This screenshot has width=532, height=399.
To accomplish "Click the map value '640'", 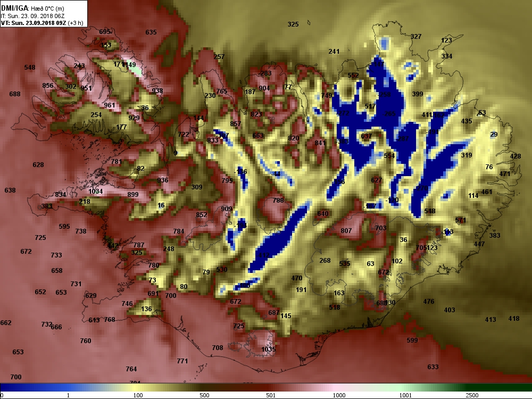I will coord(323,214).
